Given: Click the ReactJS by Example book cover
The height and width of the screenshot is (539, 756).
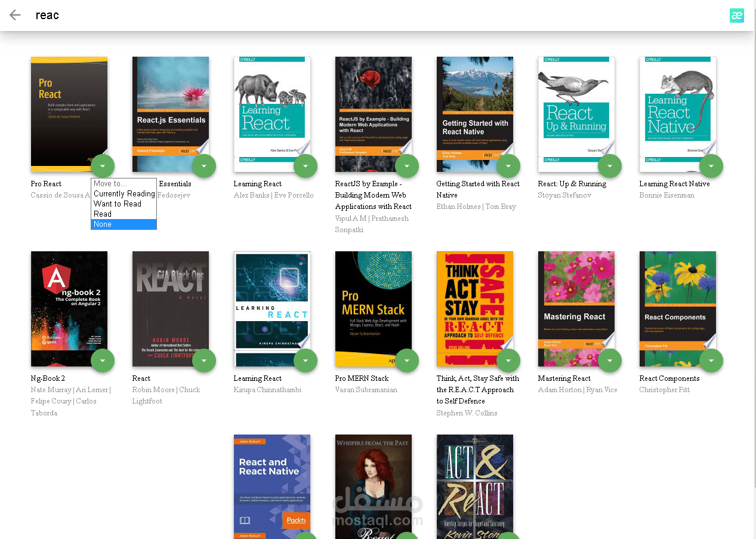Looking at the screenshot, I should click(374, 114).
